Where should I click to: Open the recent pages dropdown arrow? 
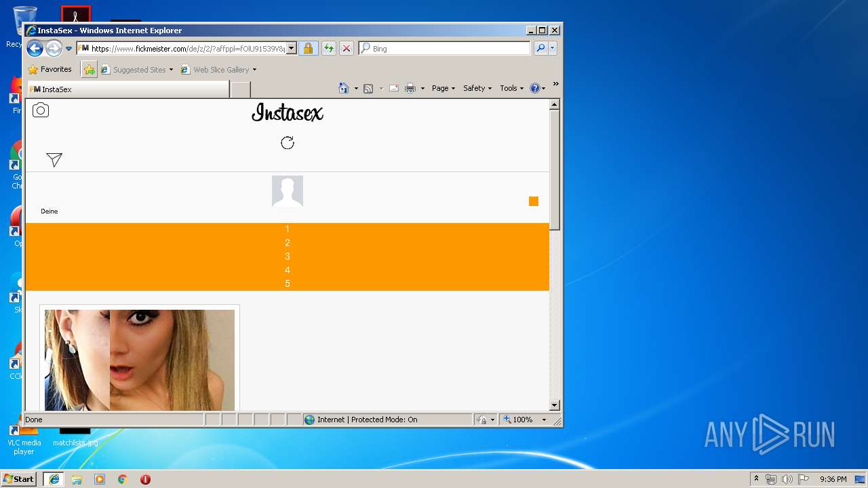tap(68, 49)
